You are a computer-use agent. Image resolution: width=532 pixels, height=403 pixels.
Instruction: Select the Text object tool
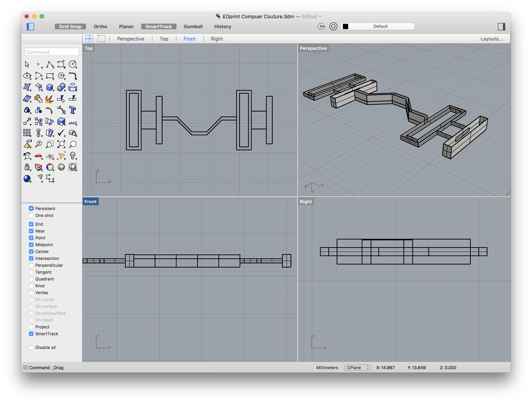[x=72, y=110]
